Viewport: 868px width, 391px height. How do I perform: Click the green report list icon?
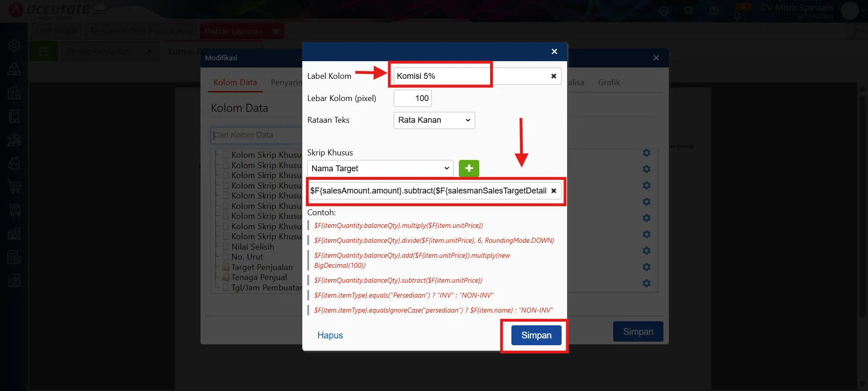[43, 51]
